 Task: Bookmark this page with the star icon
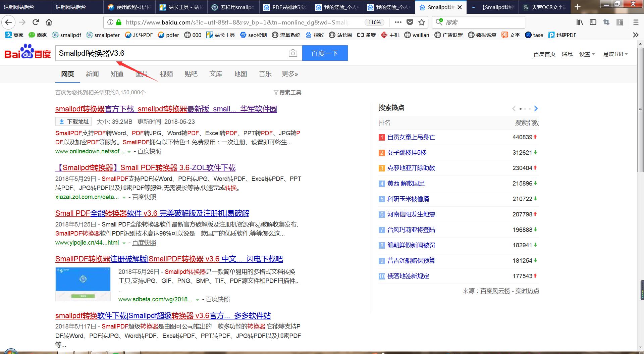point(422,22)
